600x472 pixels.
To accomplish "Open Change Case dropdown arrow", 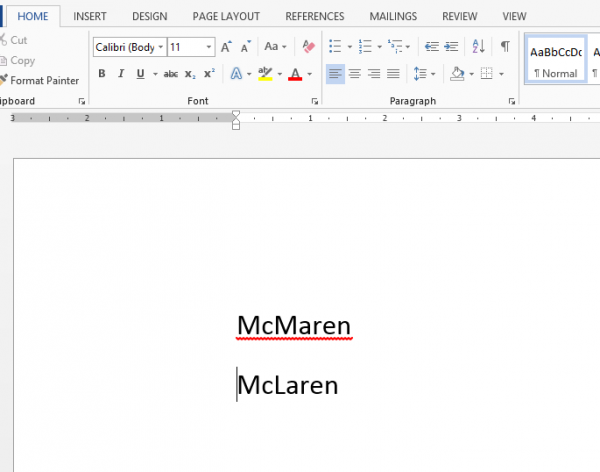I will tap(284, 47).
